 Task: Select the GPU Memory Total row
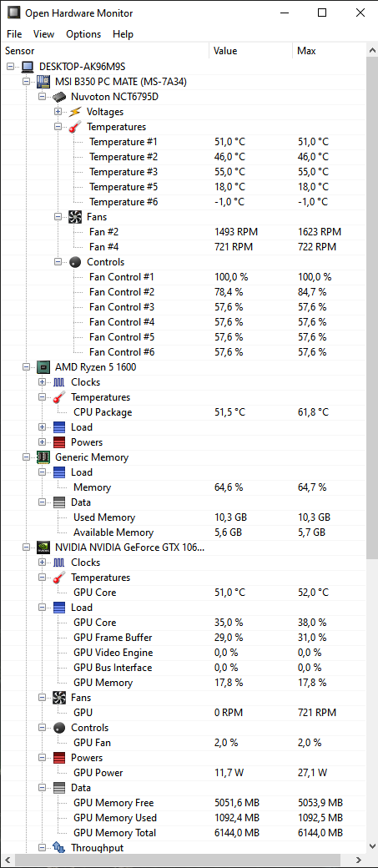[x=184, y=833]
